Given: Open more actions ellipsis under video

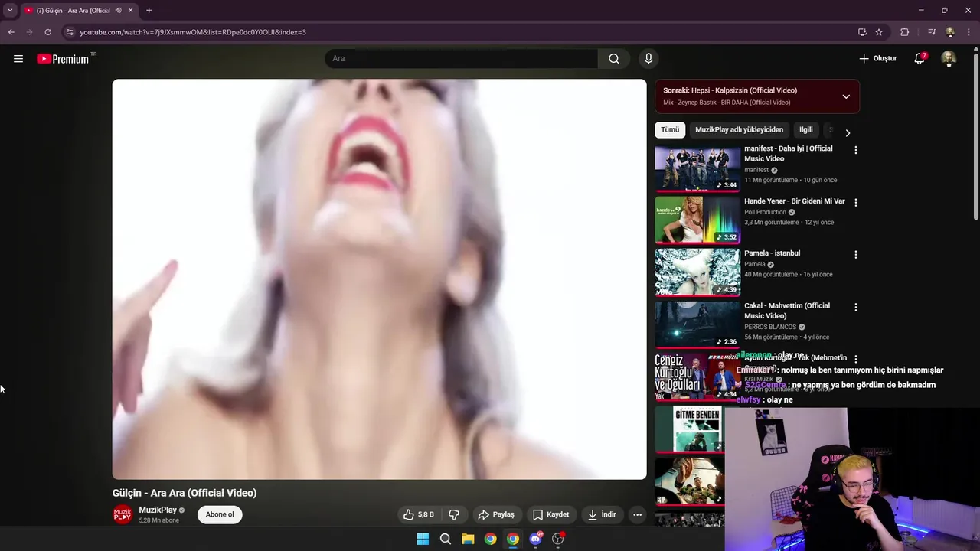Looking at the screenshot, I should pos(637,514).
